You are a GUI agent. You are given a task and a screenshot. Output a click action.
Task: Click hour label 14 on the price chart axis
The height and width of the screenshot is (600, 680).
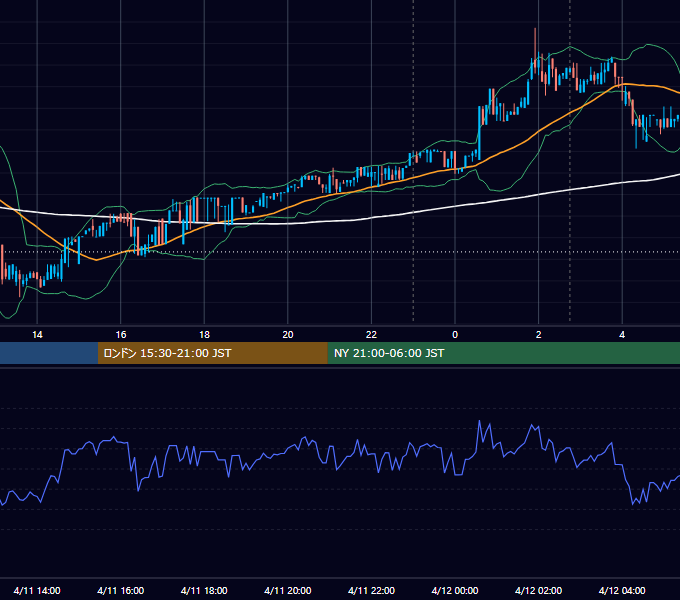pos(37,335)
